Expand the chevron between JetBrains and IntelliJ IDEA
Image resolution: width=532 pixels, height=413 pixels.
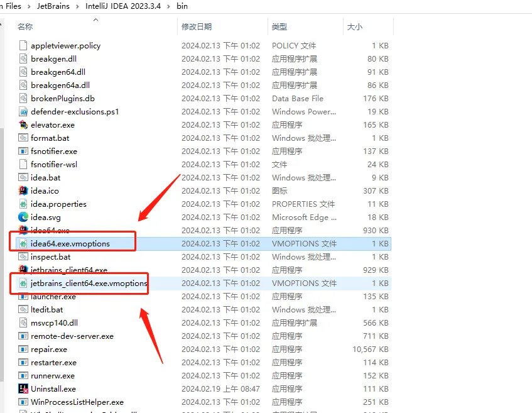pyautogui.click(x=77, y=6)
